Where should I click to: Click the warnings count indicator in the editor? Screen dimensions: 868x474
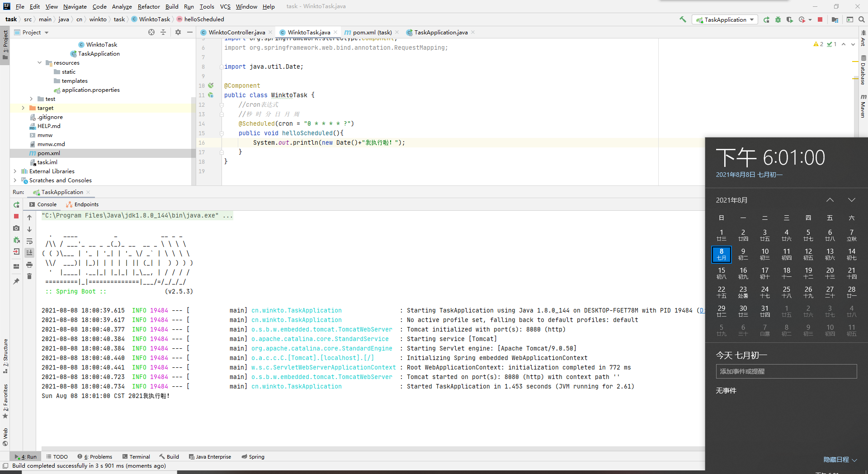(819, 44)
